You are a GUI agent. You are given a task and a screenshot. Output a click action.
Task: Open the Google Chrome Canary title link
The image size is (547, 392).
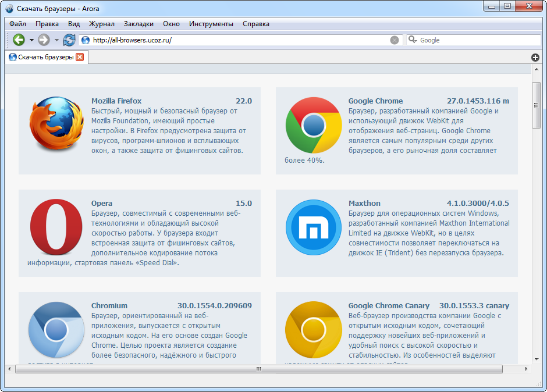point(389,306)
